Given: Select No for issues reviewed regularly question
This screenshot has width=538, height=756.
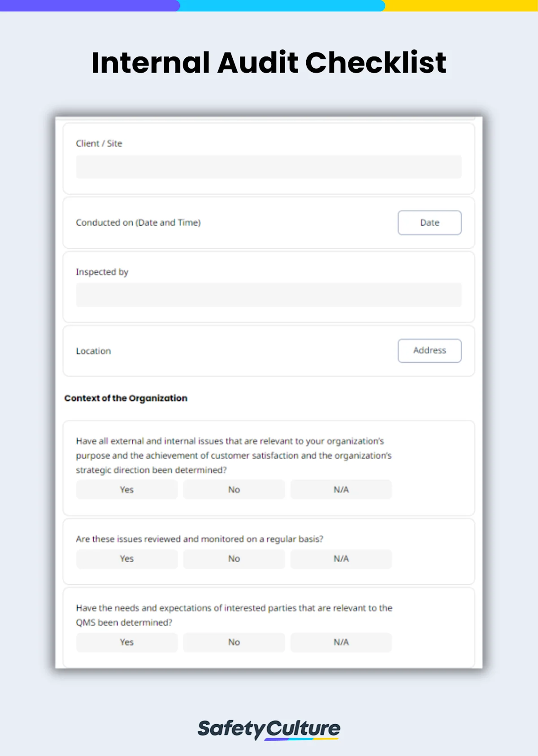Looking at the screenshot, I should click(x=234, y=559).
